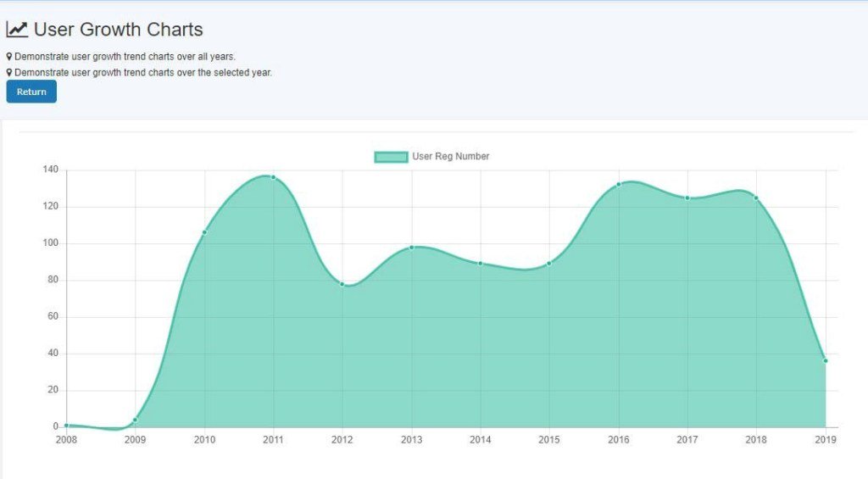Click the 2016 x-axis label
This screenshot has height=479, width=868.
point(618,440)
